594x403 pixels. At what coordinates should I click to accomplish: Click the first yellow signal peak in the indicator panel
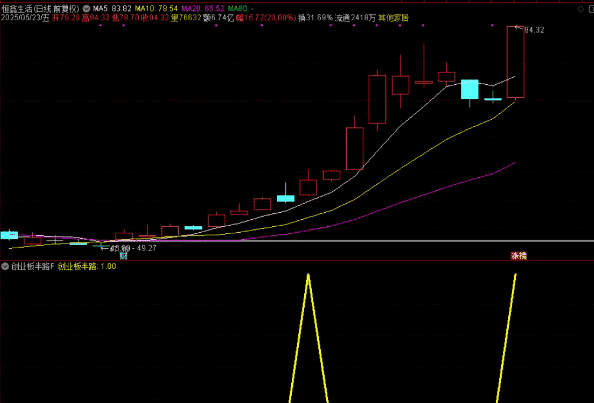pyautogui.click(x=308, y=275)
